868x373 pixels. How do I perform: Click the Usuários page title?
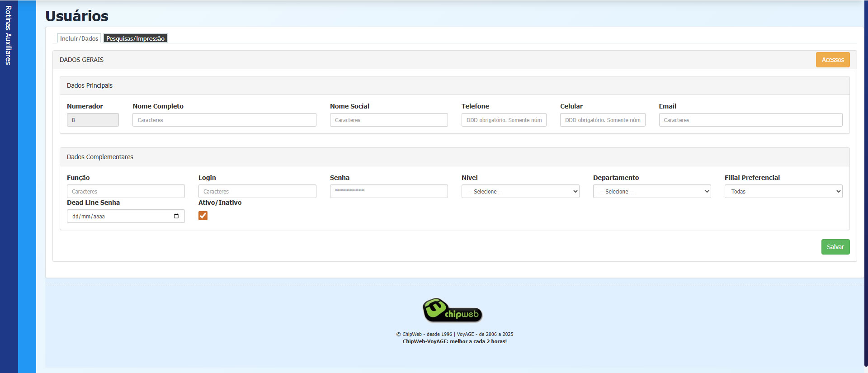pyautogui.click(x=77, y=16)
